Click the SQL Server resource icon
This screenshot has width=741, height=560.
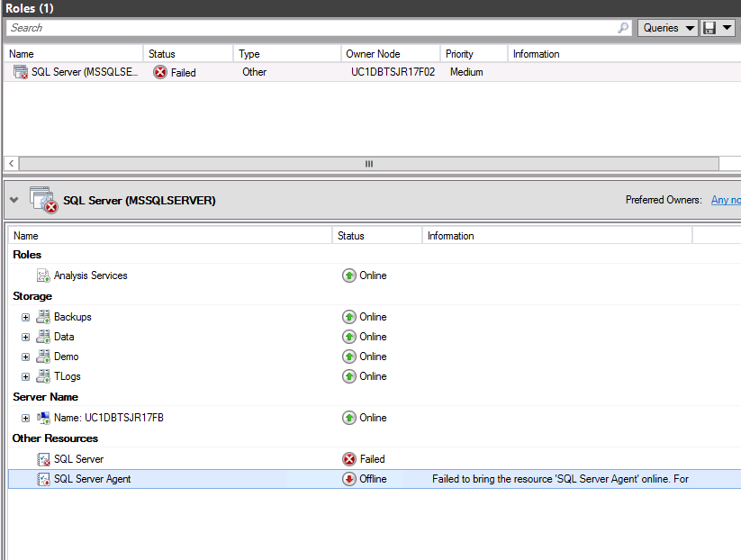[x=43, y=459]
